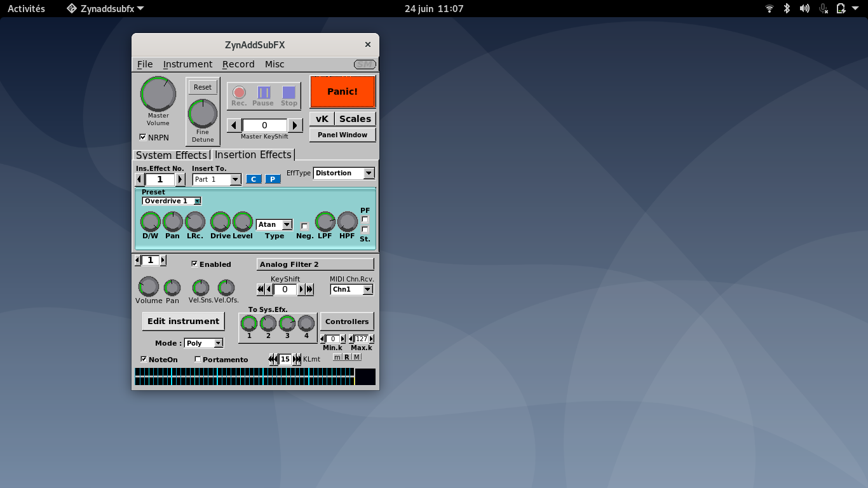Open the Instrument menu
This screenshot has width=868, height=488.
click(x=187, y=64)
